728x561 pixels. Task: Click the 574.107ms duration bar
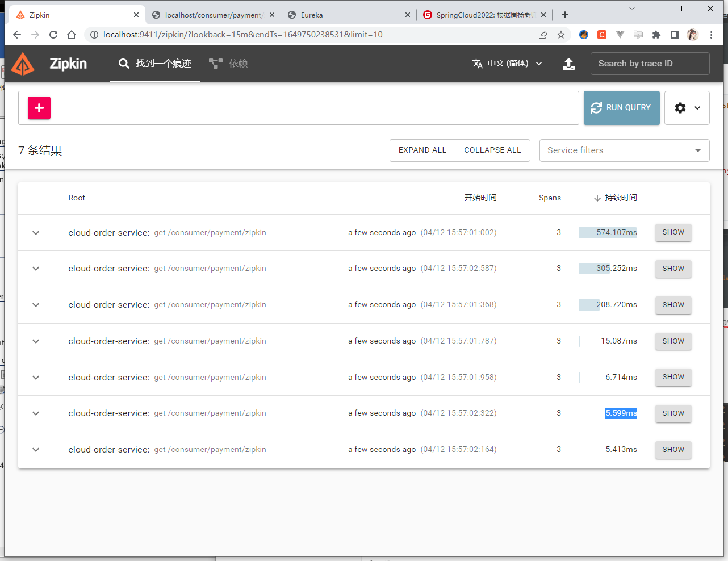click(608, 233)
